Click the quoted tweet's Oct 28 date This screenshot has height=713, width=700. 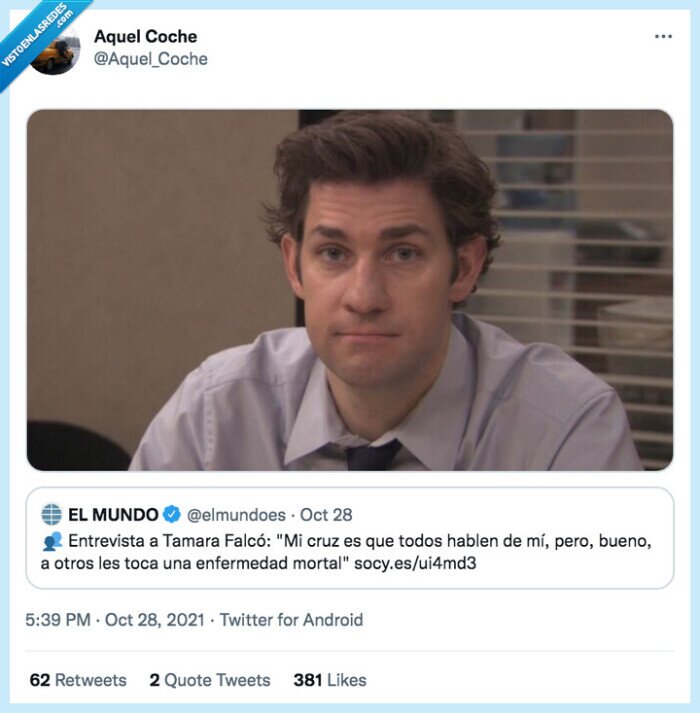pyautogui.click(x=326, y=515)
